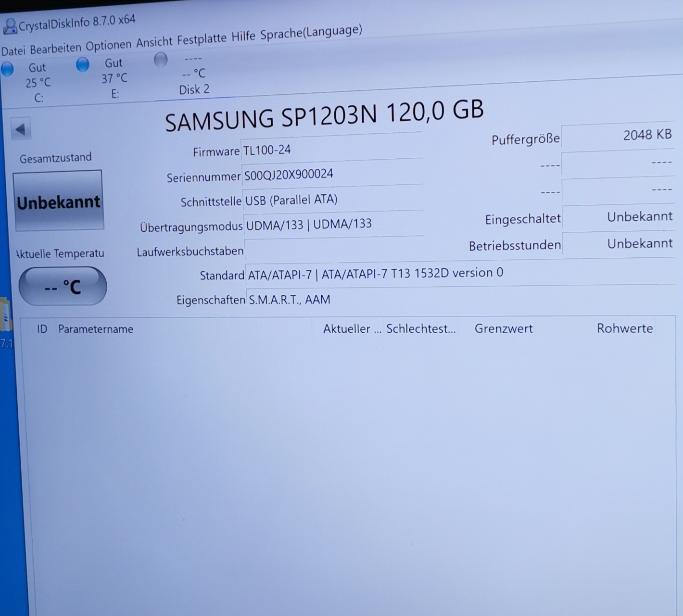This screenshot has height=616, width=683.
Task: Click the Disk 2 label text
Action: click(x=194, y=89)
